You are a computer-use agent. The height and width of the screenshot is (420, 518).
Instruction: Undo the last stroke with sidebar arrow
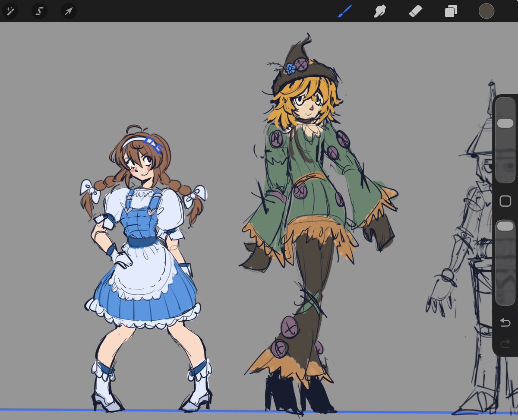[x=505, y=322]
